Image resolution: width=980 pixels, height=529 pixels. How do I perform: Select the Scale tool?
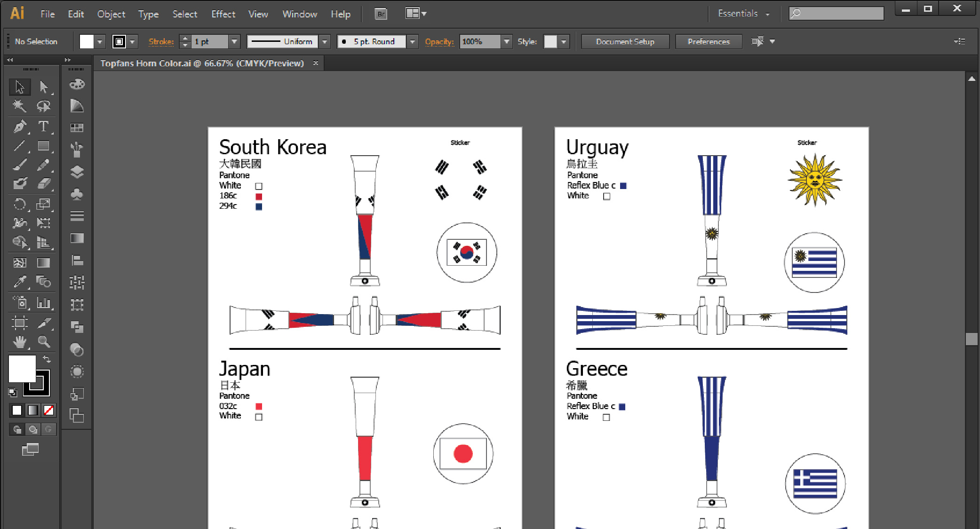pos(44,204)
